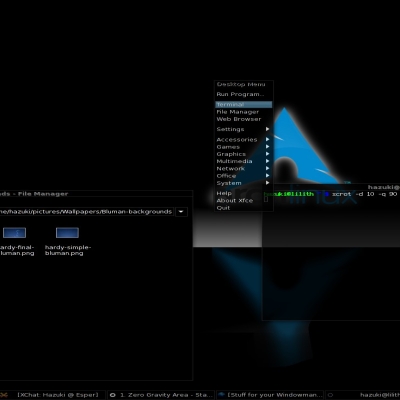The image size is (400, 400).
Task: Expand arrow next to Multimedia
Action: point(267,161)
